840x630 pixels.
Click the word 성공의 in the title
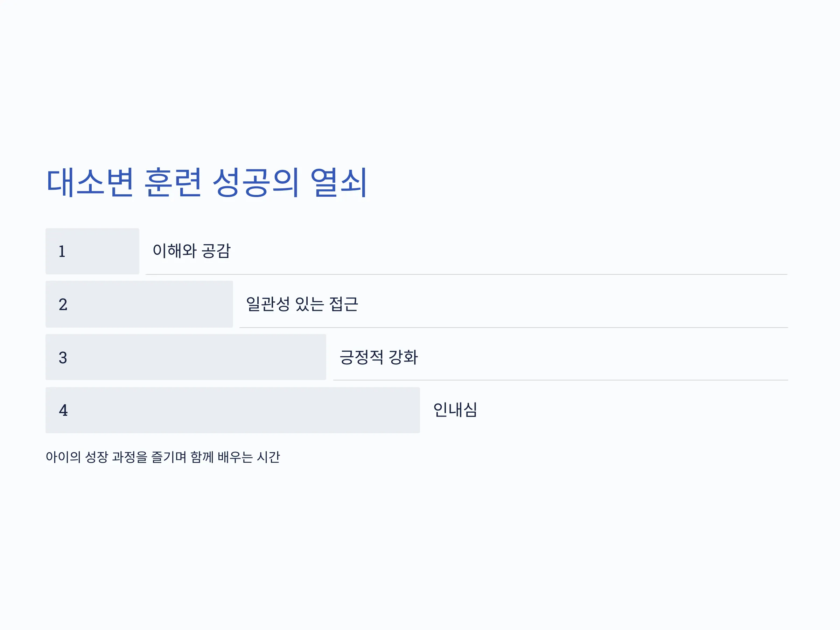pyautogui.click(x=255, y=183)
